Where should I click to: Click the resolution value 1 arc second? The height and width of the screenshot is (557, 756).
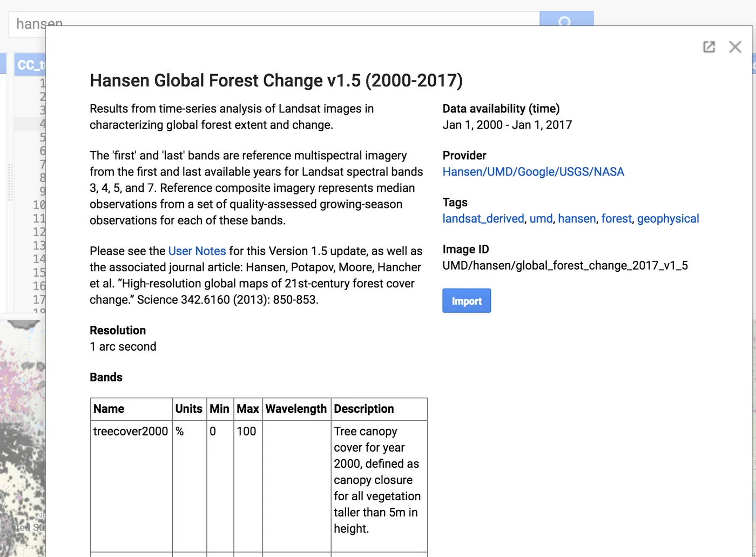pyautogui.click(x=123, y=347)
